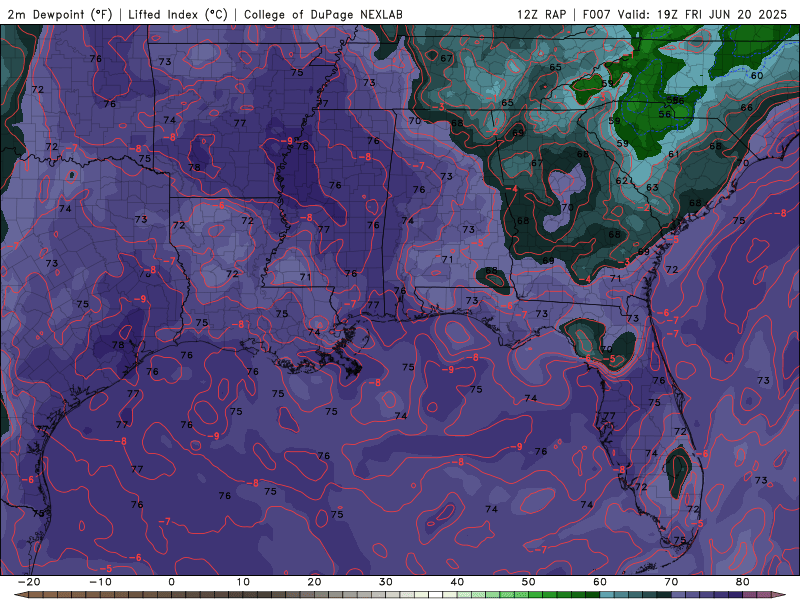Viewport: 800px width, 600px height.
Task: Click the 40 tick label on color scale
Action: pos(457,582)
